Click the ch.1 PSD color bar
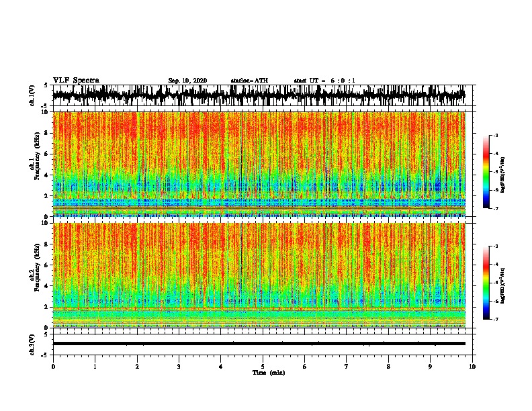 coord(486,172)
